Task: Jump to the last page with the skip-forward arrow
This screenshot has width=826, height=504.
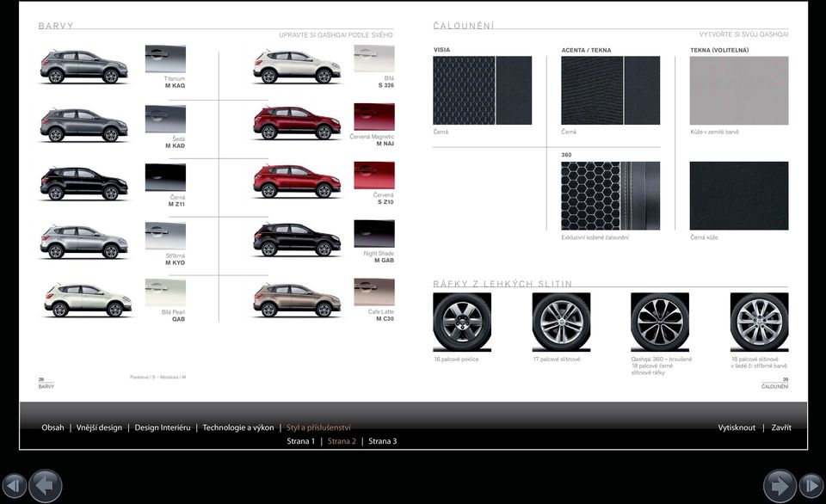Action: click(x=811, y=486)
